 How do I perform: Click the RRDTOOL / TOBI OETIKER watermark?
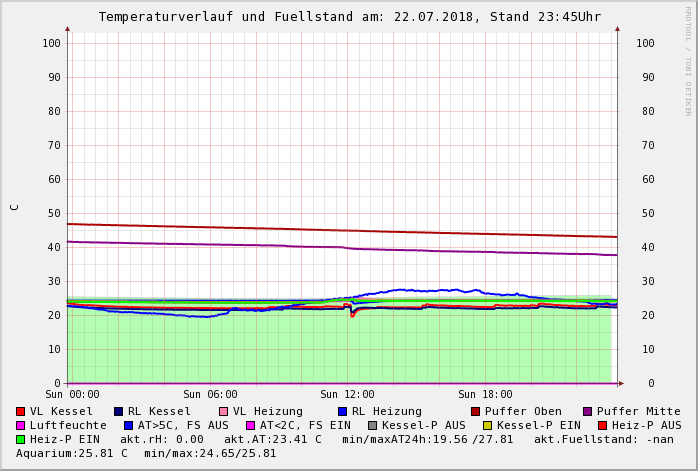point(687,60)
